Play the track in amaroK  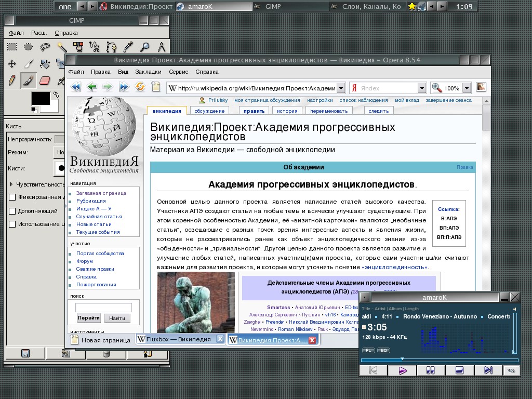(x=402, y=370)
